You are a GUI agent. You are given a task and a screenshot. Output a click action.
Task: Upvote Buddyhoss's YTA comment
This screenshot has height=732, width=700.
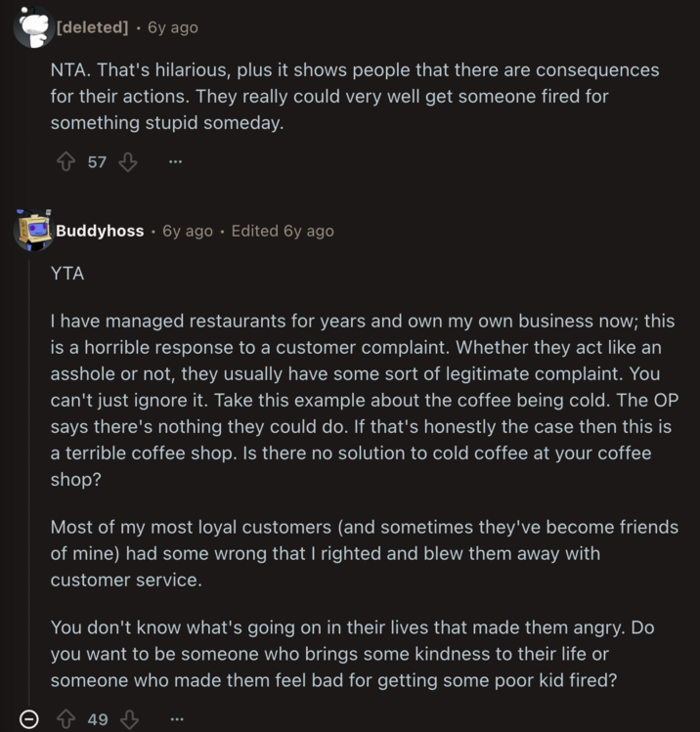pyautogui.click(x=66, y=719)
